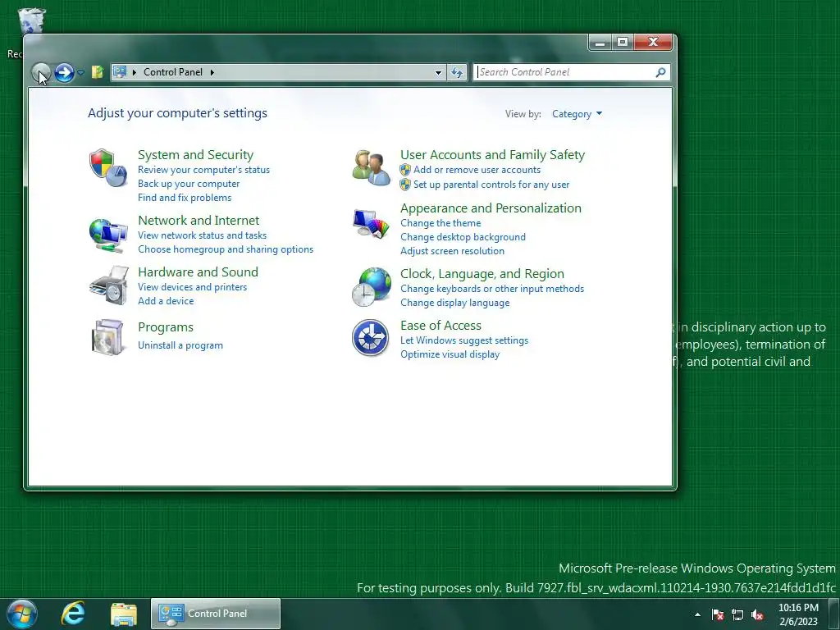The height and width of the screenshot is (630, 840).
Task: Click the search magnifier icon
Action: [660, 72]
